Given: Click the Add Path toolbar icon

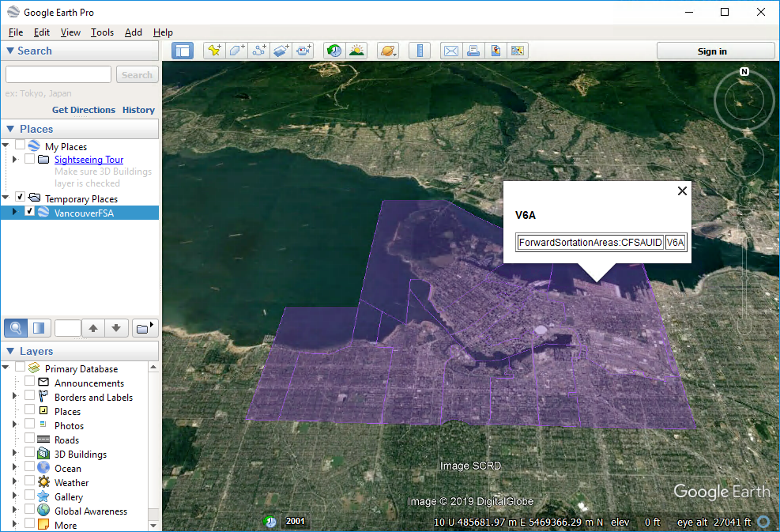Looking at the screenshot, I should 258,51.
